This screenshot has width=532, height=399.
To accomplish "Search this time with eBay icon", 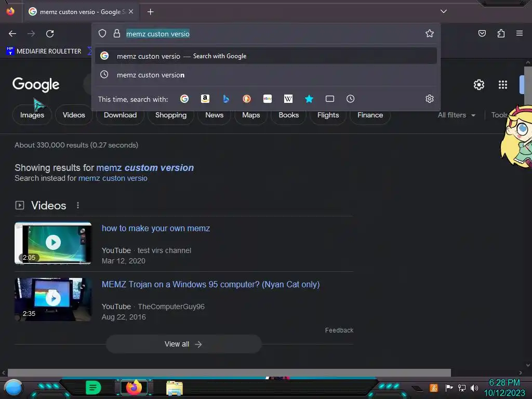I will (x=268, y=99).
